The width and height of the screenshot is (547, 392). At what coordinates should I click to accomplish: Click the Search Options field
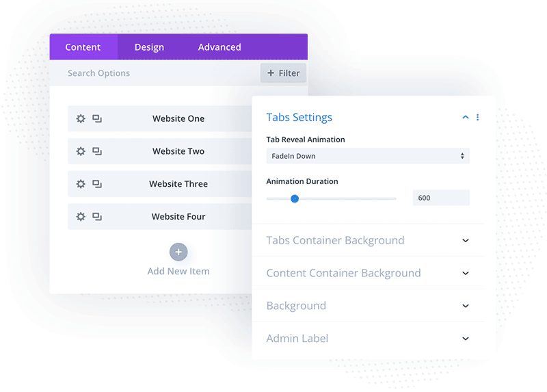pos(155,73)
